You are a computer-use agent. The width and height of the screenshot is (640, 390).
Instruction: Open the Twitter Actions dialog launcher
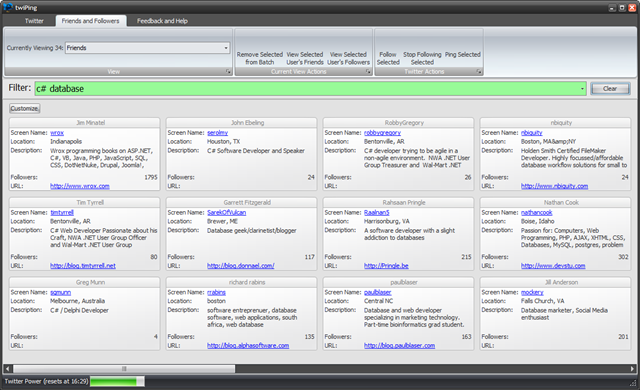479,72
